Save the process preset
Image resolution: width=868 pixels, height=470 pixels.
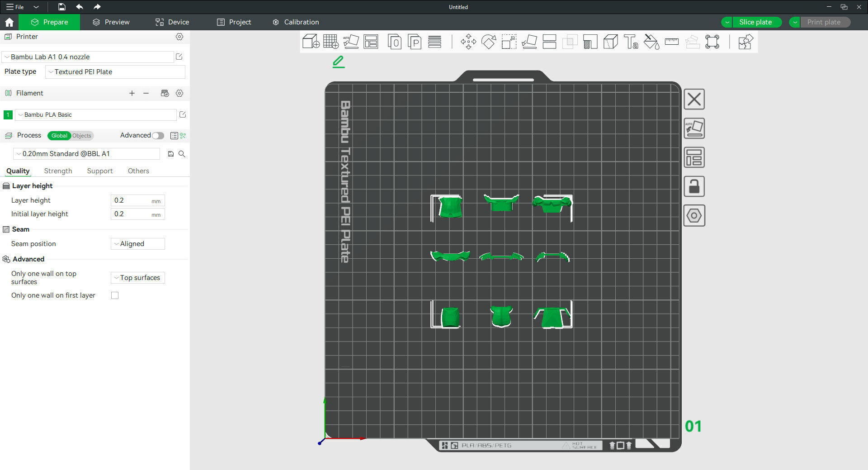point(170,154)
